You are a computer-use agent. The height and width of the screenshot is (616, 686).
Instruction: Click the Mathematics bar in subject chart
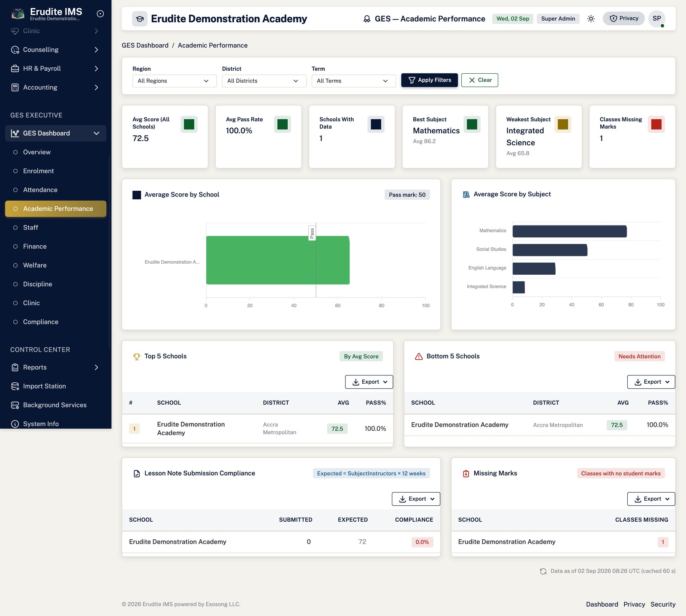click(570, 231)
